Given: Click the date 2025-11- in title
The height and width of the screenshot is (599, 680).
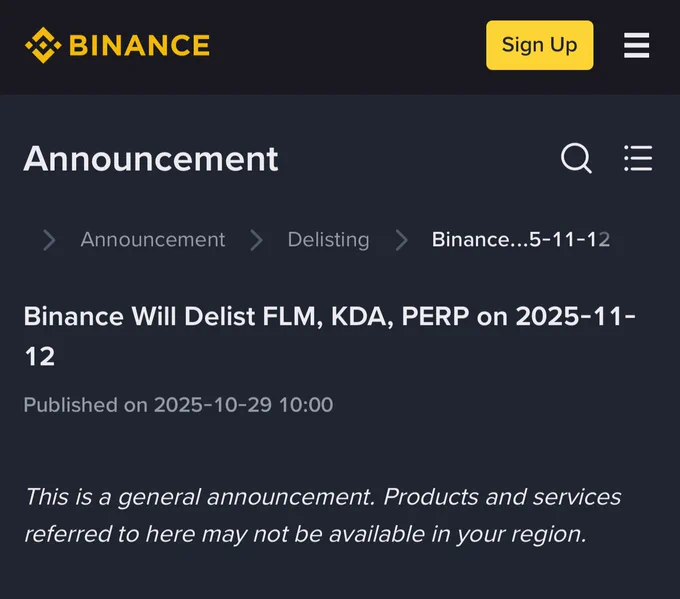Looking at the screenshot, I should 576,316.
